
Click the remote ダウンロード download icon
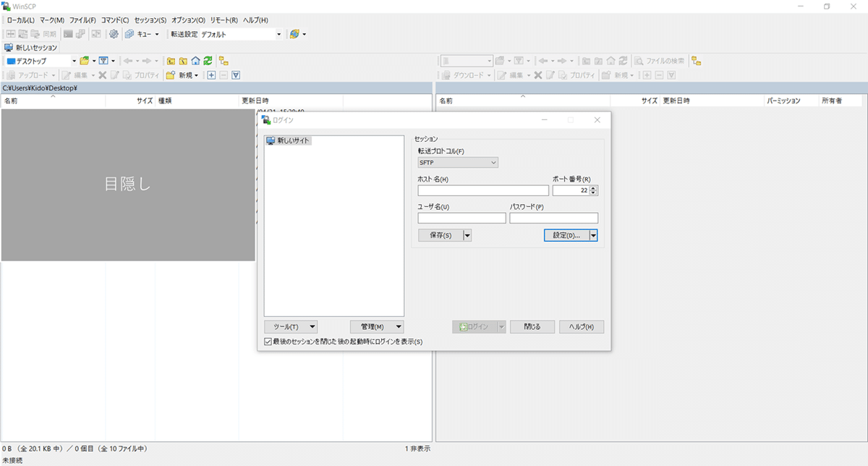click(x=446, y=75)
